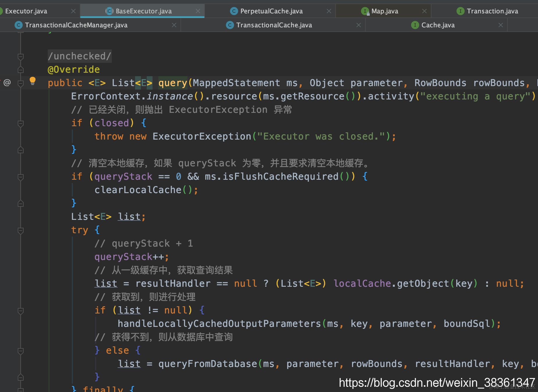Close the TransactionalCache.java tab
538x392 pixels.
(x=359, y=25)
